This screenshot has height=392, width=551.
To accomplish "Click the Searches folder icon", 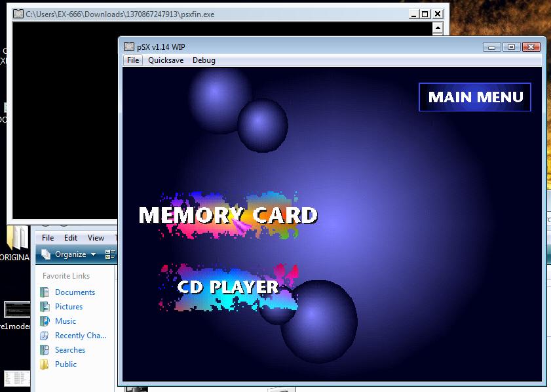I will tap(45, 350).
